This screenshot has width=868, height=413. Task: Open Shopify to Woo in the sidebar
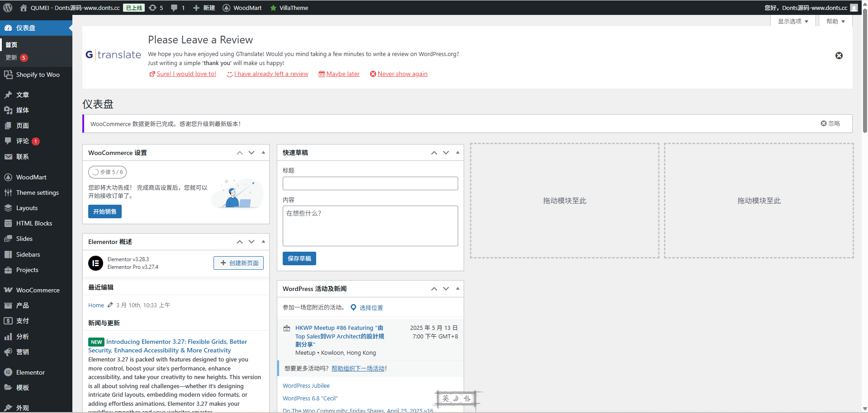click(36, 75)
